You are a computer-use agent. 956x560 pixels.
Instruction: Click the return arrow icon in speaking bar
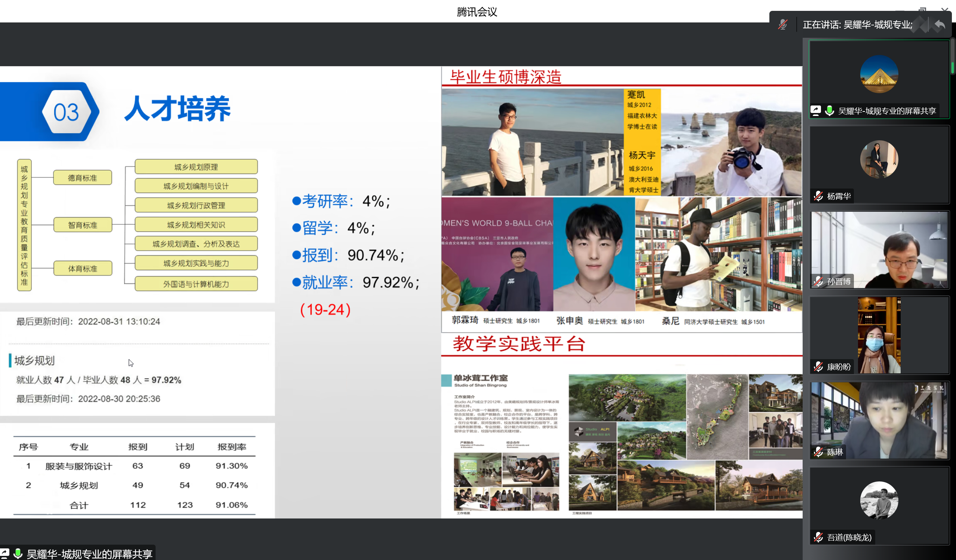[940, 25]
